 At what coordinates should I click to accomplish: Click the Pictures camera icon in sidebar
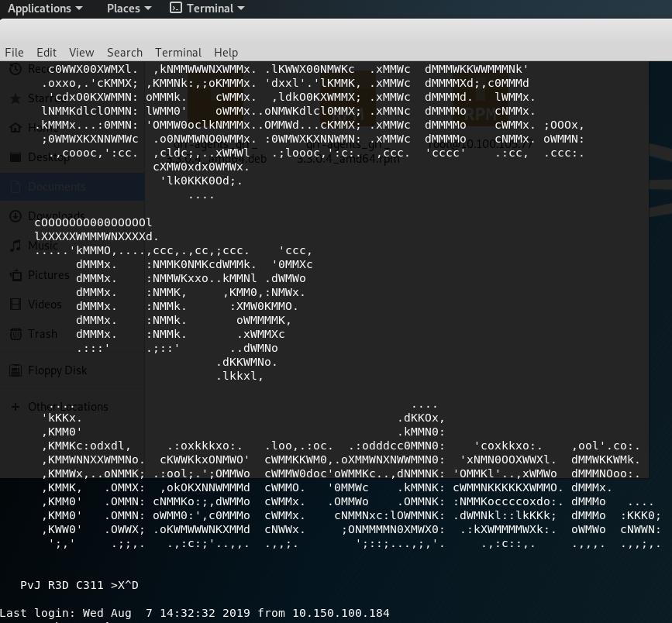coord(16,275)
